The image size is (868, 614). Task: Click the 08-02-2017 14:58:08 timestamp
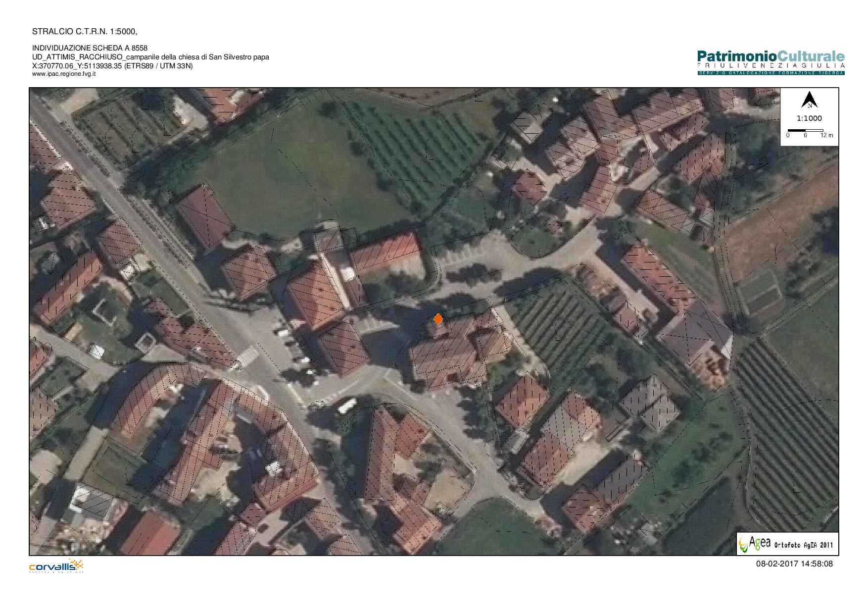pyautogui.click(x=794, y=563)
